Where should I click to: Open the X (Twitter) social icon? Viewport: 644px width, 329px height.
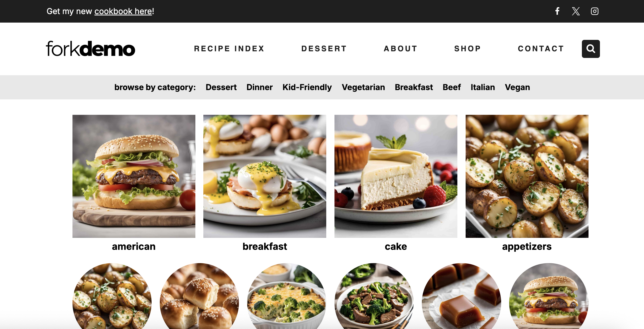pyautogui.click(x=576, y=11)
